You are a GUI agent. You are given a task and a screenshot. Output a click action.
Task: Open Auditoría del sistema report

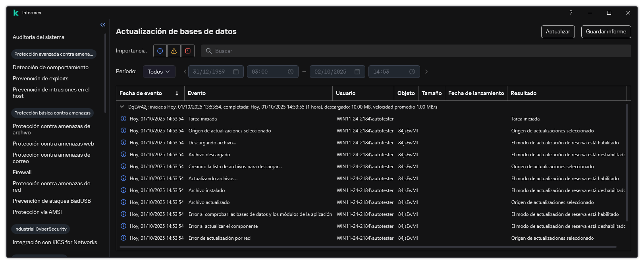pyautogui.click(x=39, y=37)
